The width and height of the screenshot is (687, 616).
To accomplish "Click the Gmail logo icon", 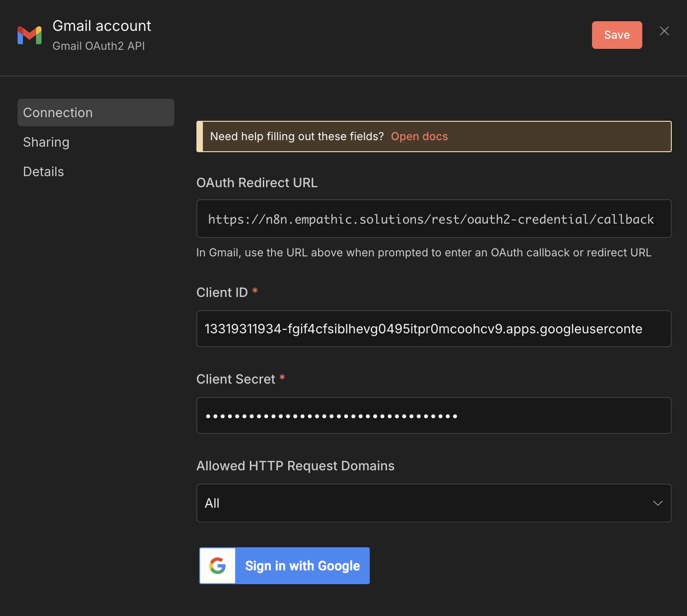I will (x=30, y=36).
